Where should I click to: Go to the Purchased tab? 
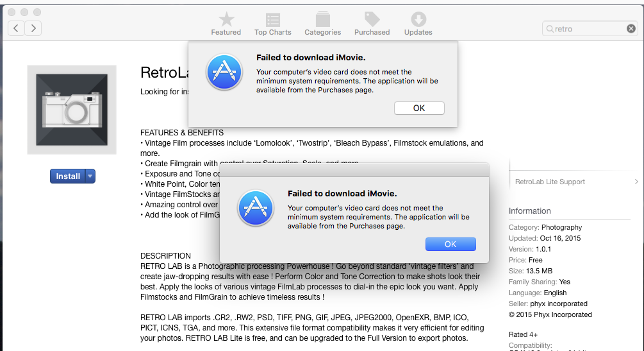372,24
